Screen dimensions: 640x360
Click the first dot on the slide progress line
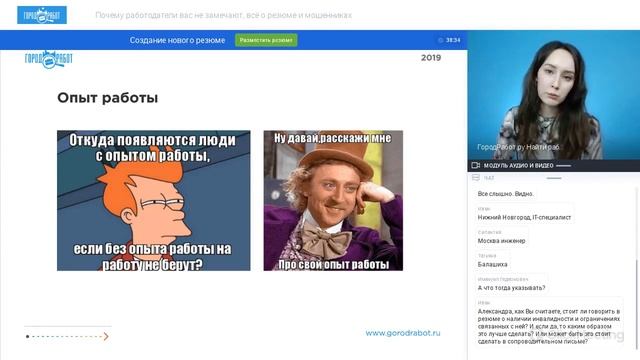tap(27, 336)
